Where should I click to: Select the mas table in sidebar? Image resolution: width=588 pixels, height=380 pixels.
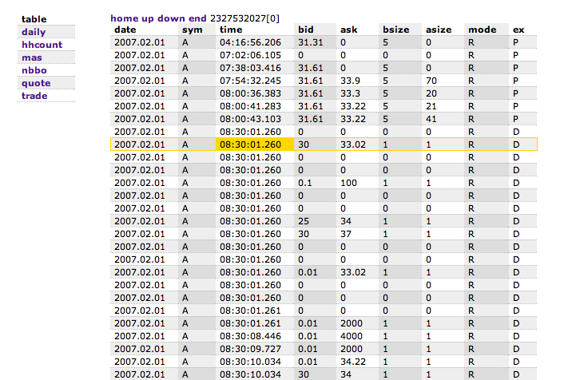tap(32, 57)
